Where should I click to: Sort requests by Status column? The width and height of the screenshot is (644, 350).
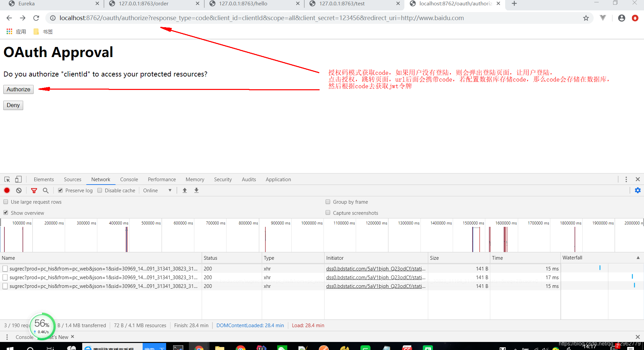pyautogui.click(x=232, y=258)
